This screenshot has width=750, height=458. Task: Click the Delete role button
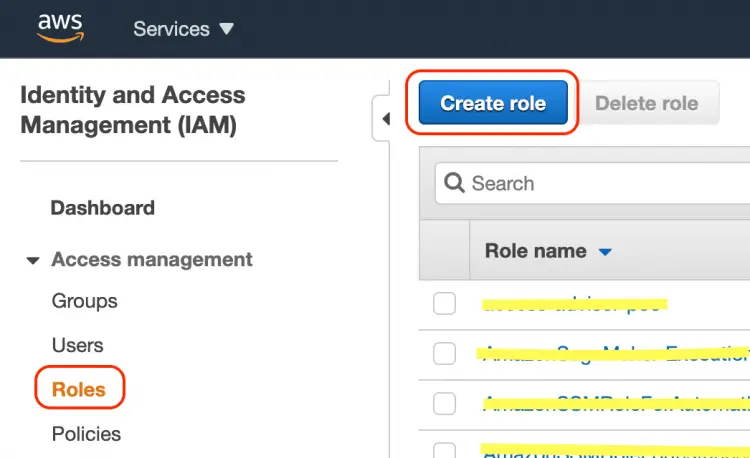[x=647, y=103]
